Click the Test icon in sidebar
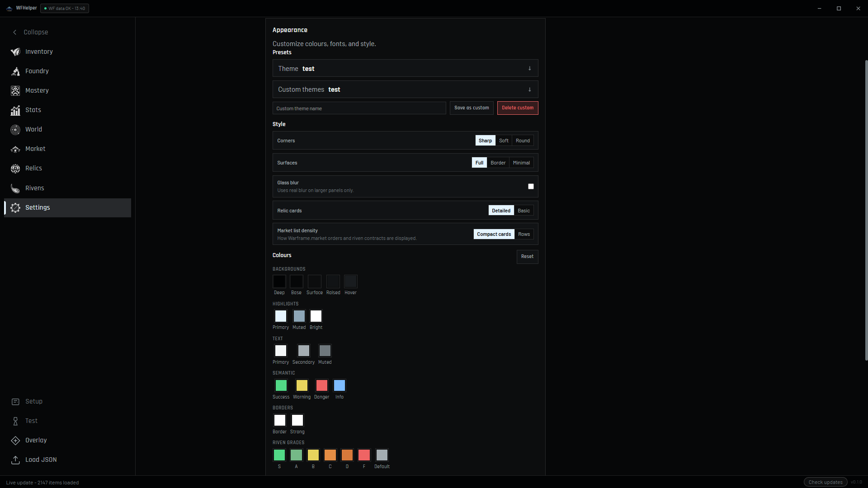Viewport: 868px width, 488px height. (15, 421)
